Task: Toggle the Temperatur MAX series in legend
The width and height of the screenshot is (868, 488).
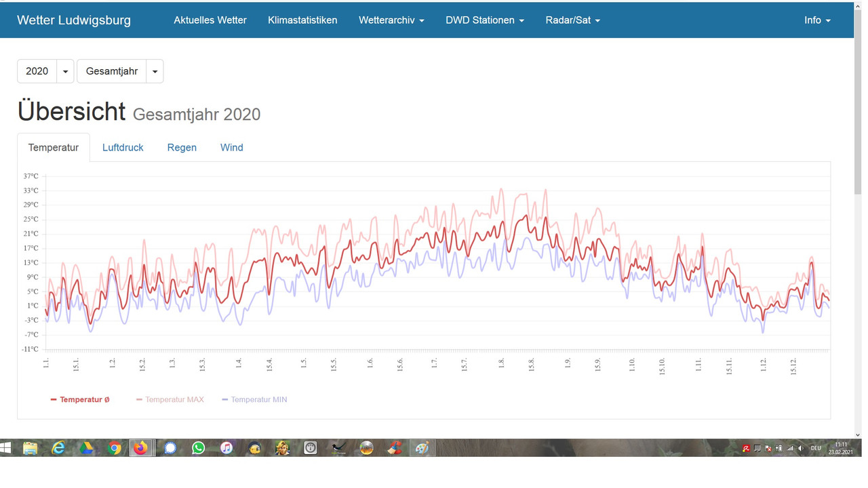Action: click(170, 400)
